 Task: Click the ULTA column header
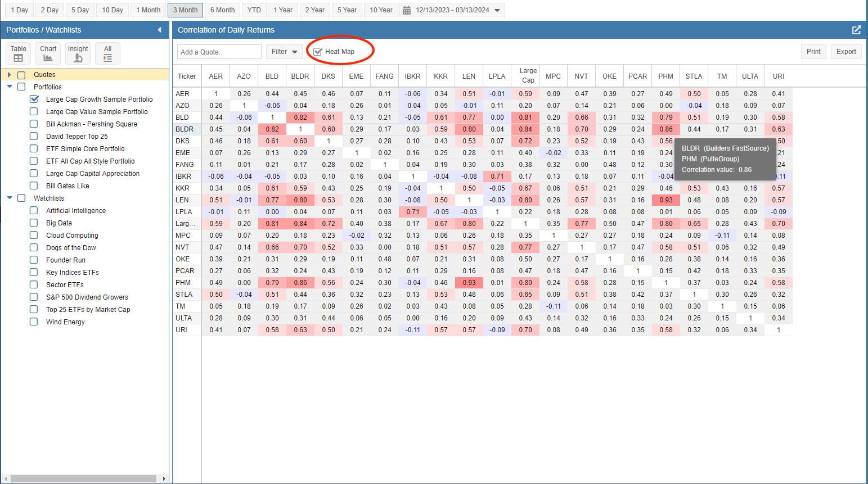pyautogui.click(x=750, y=76)
